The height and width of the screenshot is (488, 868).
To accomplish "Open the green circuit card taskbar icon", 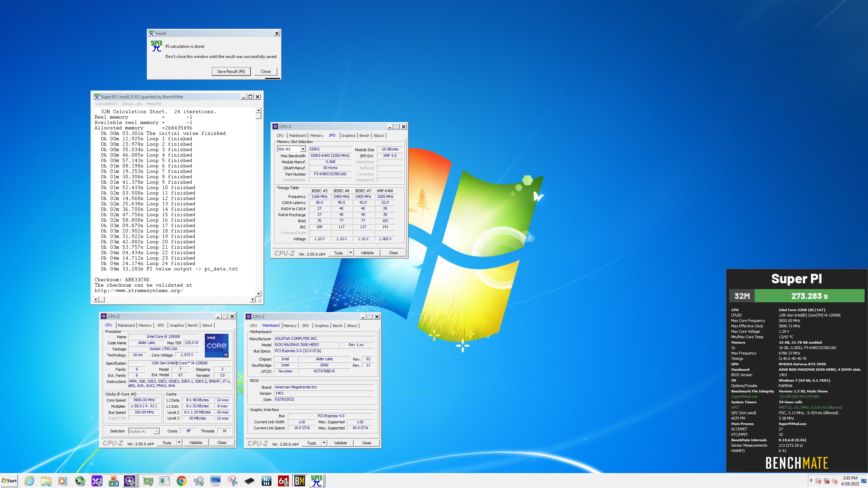I will coord(148,481).
